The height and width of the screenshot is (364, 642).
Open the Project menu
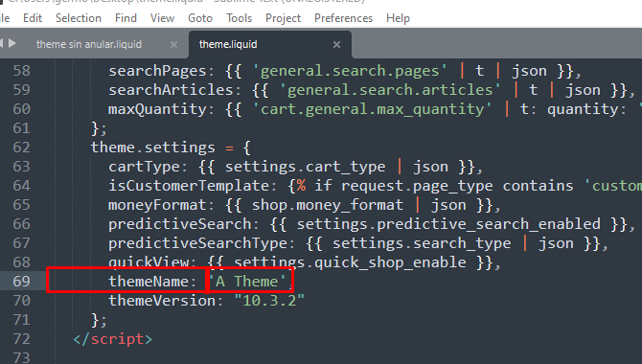click(283, 18)
